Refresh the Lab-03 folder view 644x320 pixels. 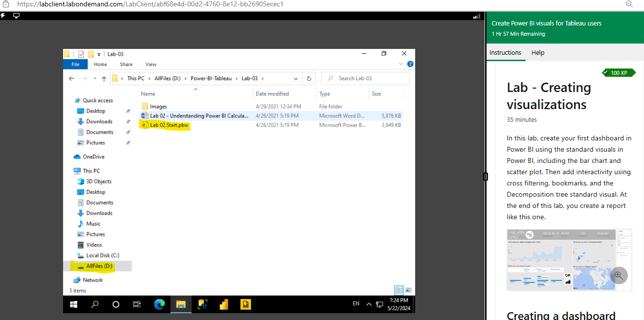[x=309, y=78]
